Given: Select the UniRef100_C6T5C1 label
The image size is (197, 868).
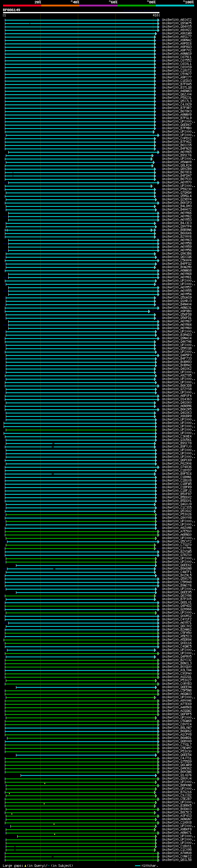Looking at the screenshot, I should 177,57.
